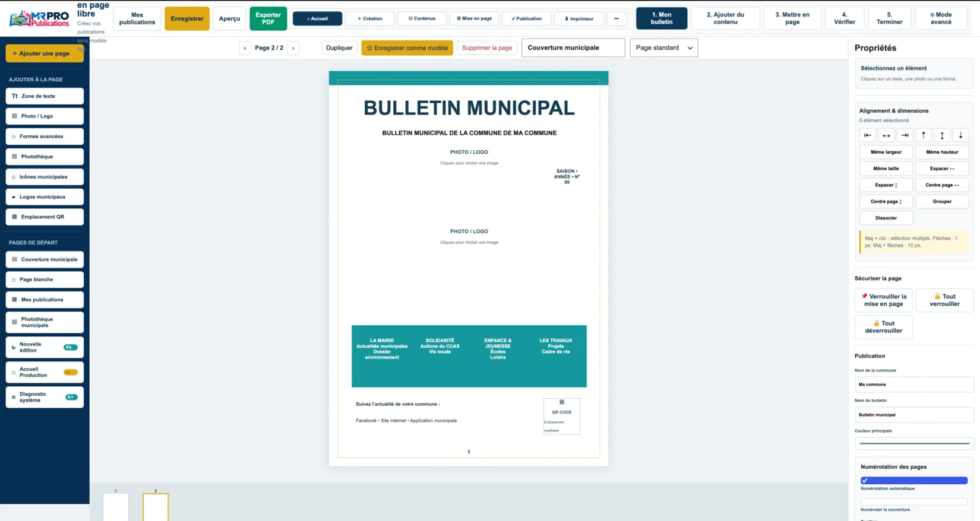980x521 pixels.
Task: Align elements to the top
Action: coord(924,135)
